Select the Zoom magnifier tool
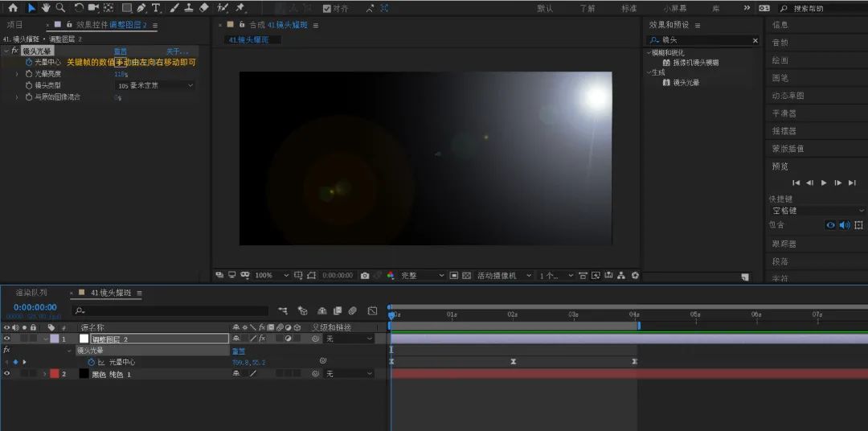 tap(60, 8)
